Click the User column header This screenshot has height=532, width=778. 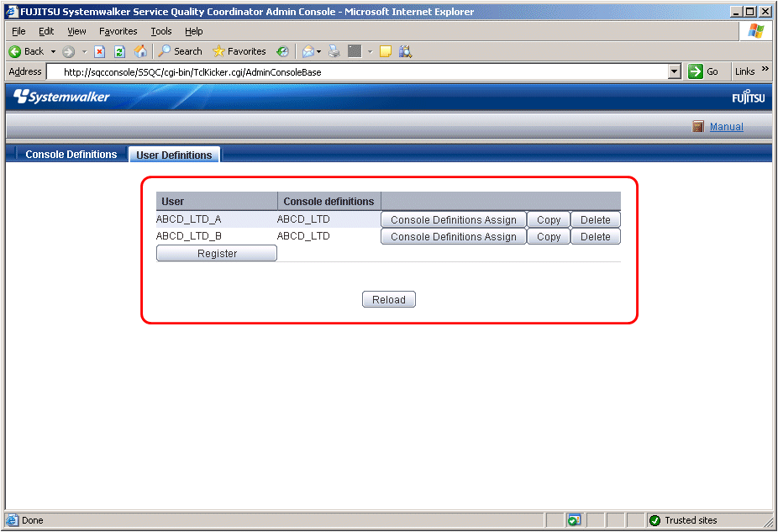click(217, 202)
